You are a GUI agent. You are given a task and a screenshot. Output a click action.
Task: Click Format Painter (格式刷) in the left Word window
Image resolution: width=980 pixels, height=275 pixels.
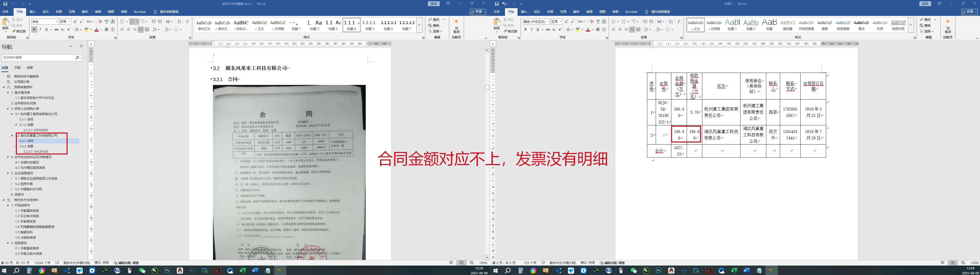pos(19,31)
